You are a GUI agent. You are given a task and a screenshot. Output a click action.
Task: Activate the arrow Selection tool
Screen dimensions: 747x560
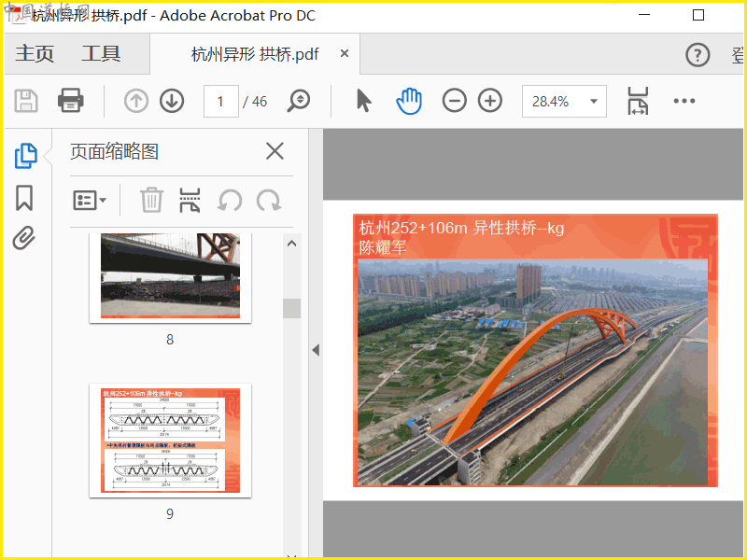point(364,101)
